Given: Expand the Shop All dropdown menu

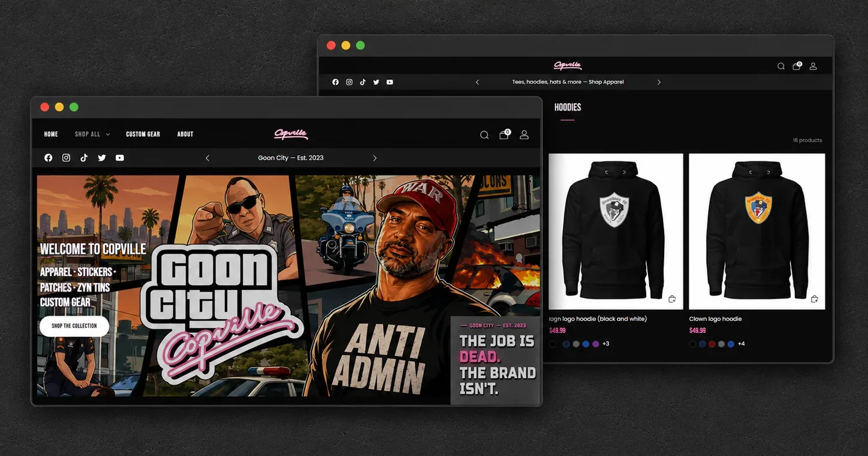Looking at the screenshot, I should pos(92,134).
